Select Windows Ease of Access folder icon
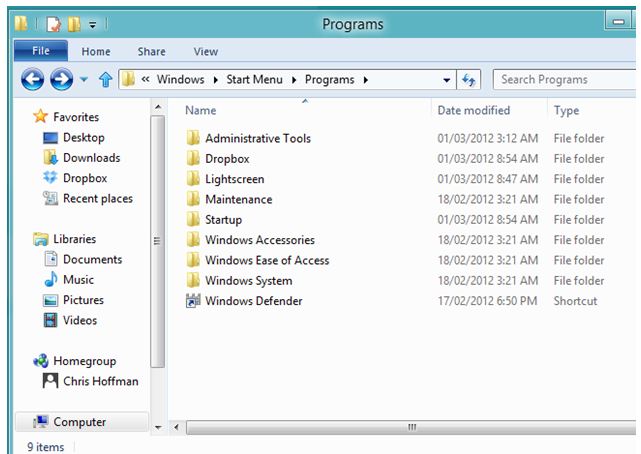This screenshot has width=641, height=454. point(193,260)
